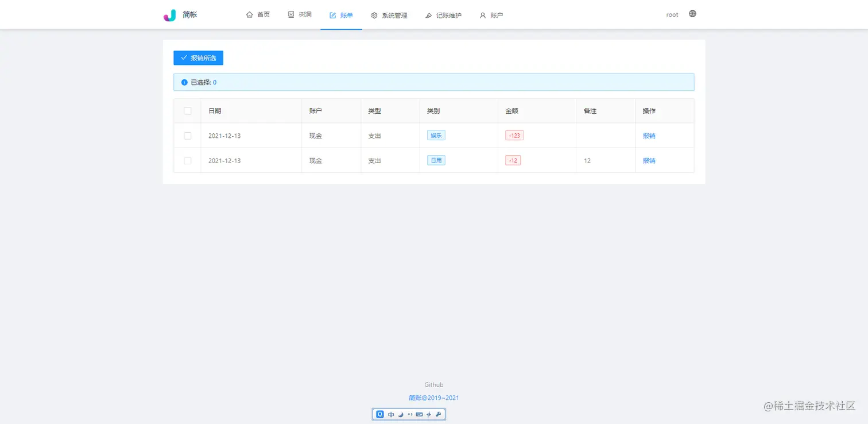Open the root user menu

(672, 15)
